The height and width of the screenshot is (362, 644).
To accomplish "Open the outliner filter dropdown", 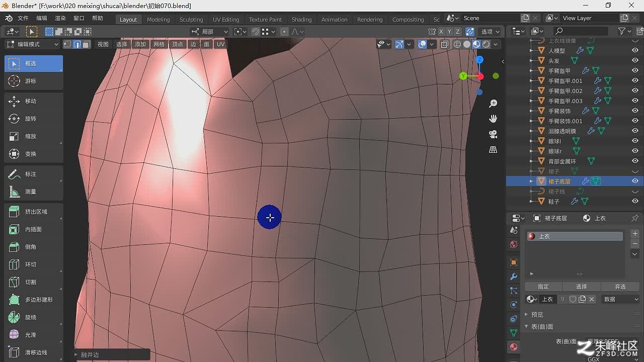I will (625, 31).
